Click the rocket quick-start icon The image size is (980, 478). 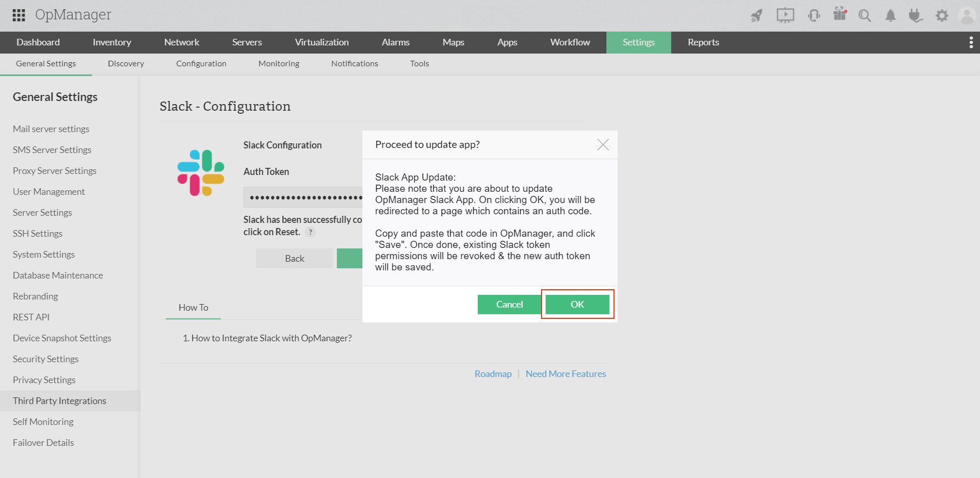[x=756, y=15]
